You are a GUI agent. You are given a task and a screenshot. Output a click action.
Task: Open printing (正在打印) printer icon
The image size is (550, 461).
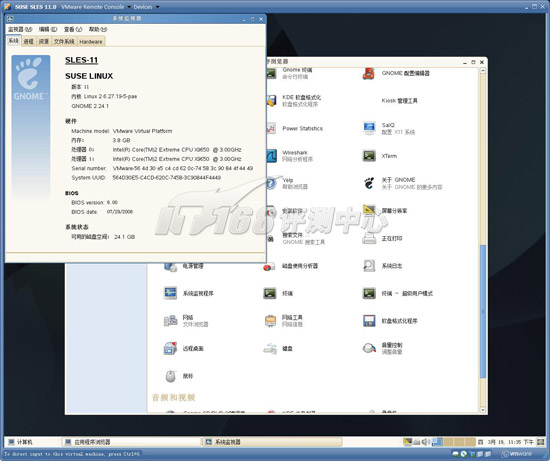pyautogui.click(x=369, y=238)
